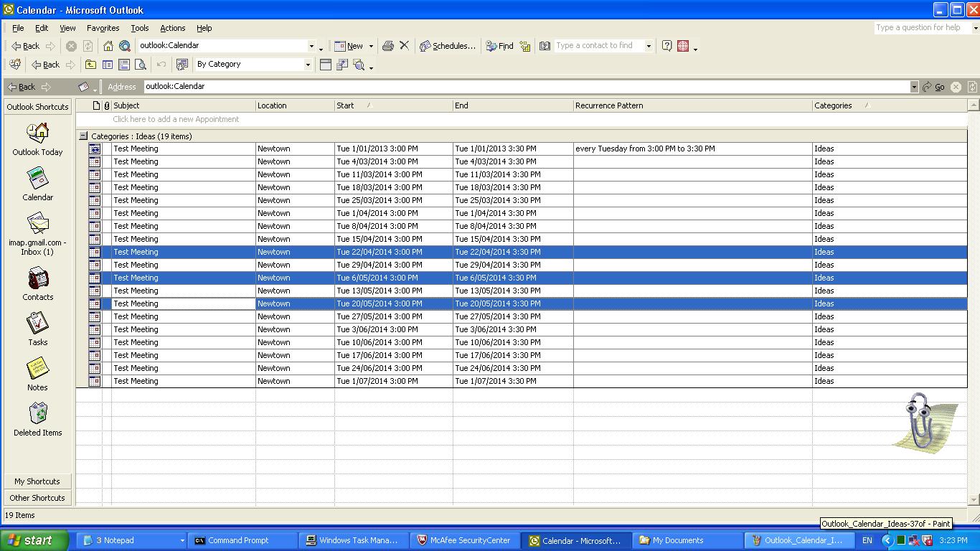Image resolution: width=980 pixels, height=551 pixels.
Task: Click the Microsoft Office Help question icon
Action: coord(666,46)
